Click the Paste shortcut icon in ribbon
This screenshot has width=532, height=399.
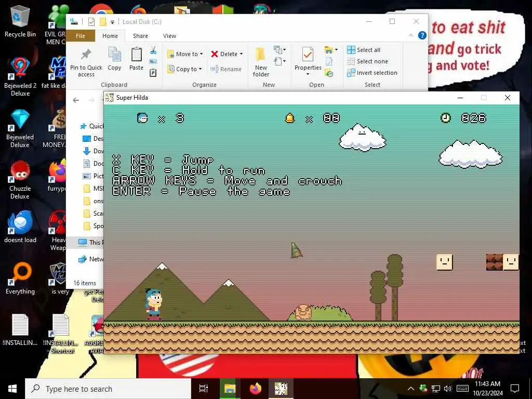tap(153, 73)
